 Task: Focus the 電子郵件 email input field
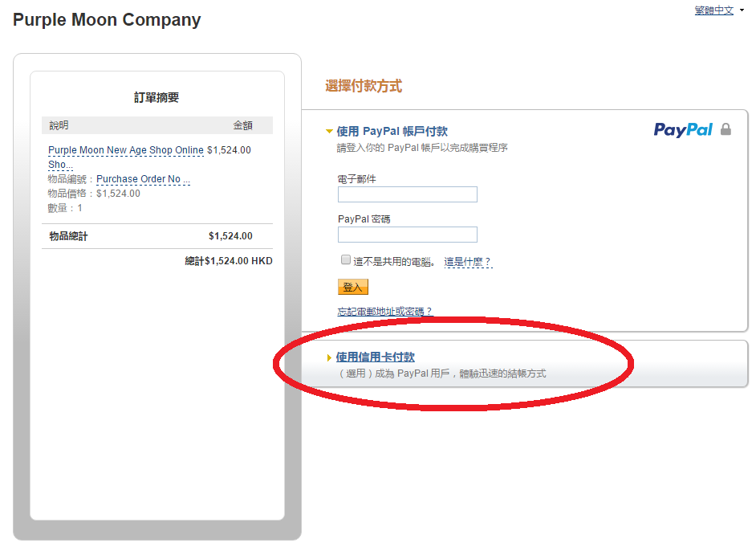pos(408,194)
